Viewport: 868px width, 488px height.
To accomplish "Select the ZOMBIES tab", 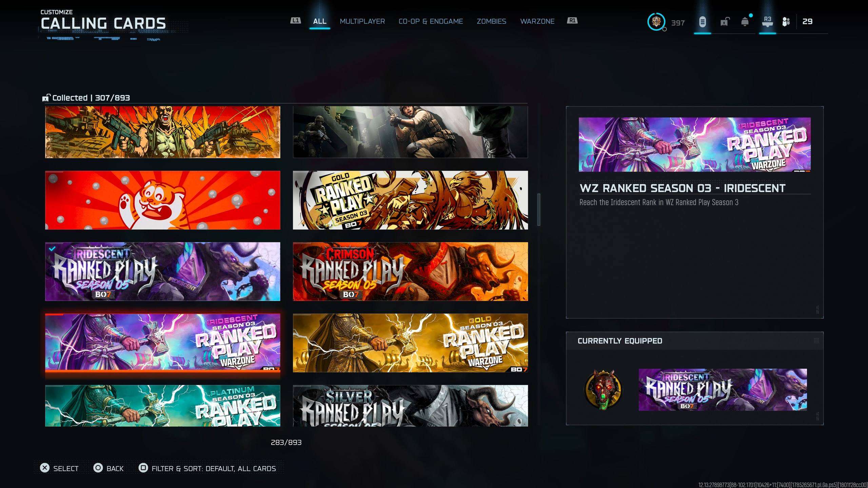I will (x=492, y=21).
